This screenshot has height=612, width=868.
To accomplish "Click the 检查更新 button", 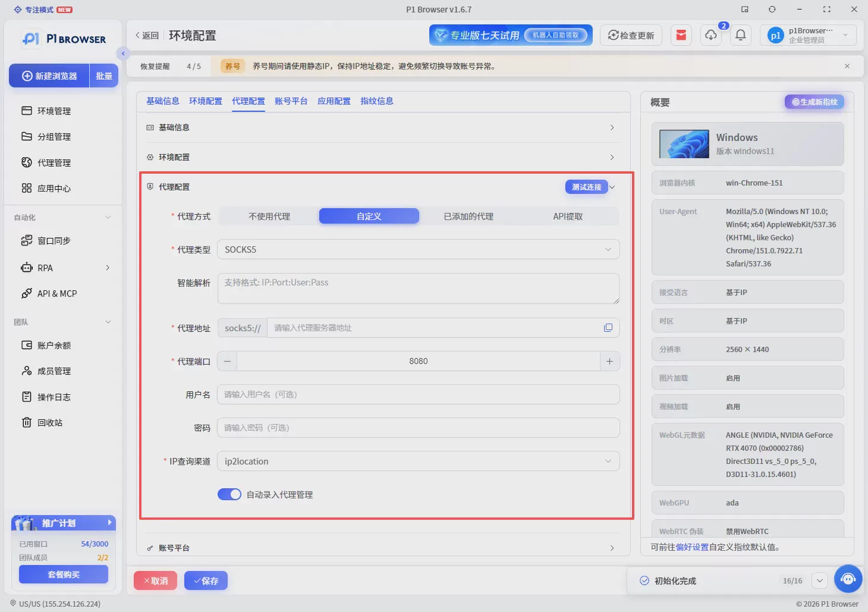I will (631, 35).
